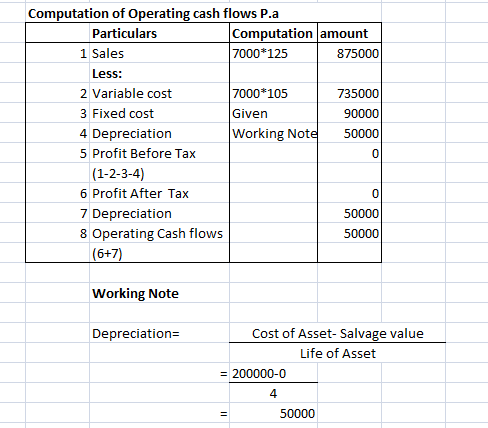Click the 'Cost of Asset- Salvage value' cell

(x=338, y=333)
